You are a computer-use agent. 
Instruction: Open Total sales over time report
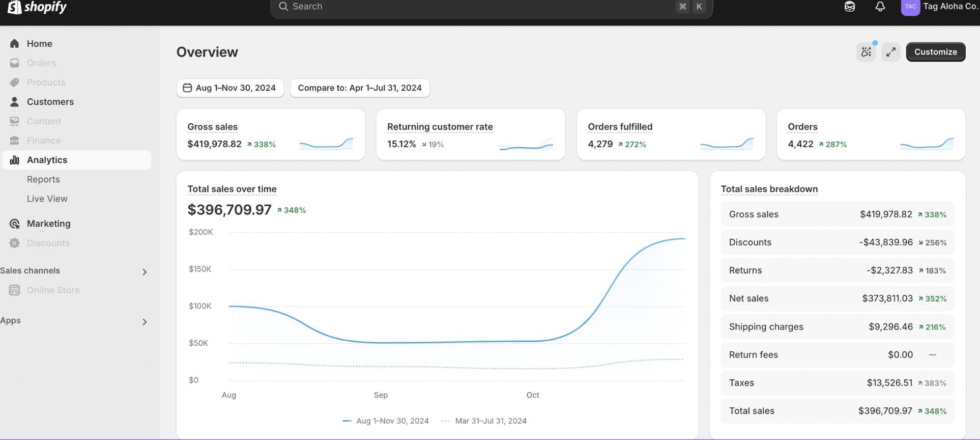click(x=232, y=189)
